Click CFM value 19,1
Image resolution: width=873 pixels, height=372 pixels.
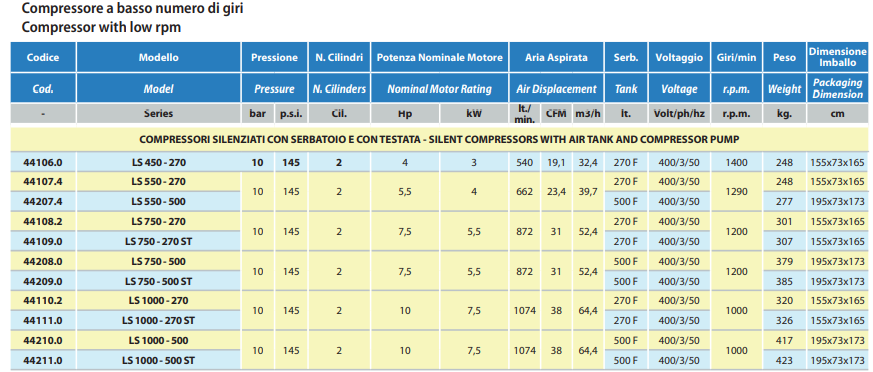pyautogui.click(x=556, y=163)
